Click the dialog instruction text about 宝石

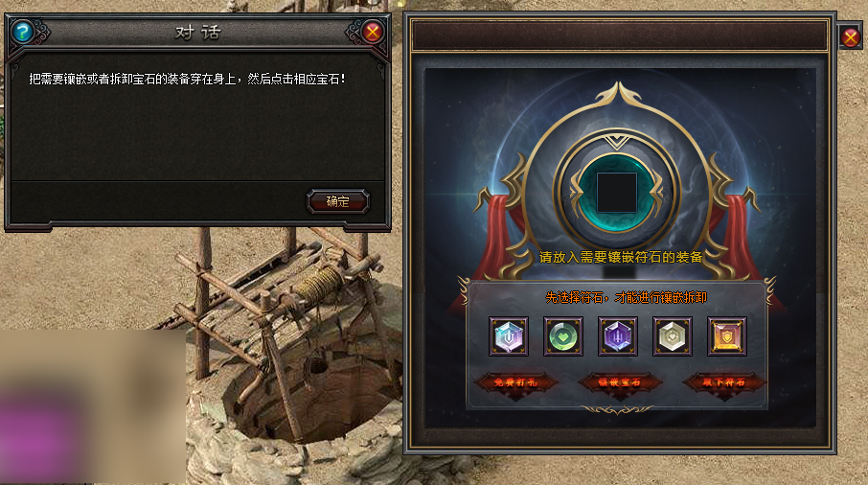coord(187,80)
